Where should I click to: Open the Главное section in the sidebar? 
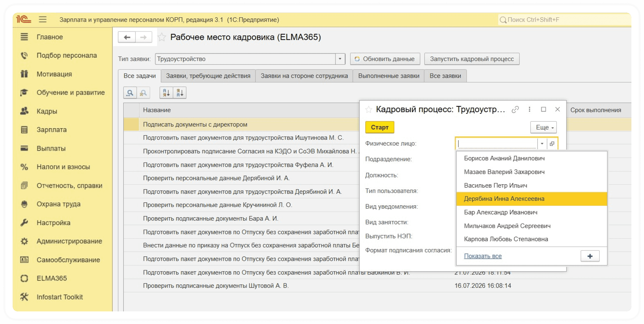pyautogui.click(x=50, y=37)
